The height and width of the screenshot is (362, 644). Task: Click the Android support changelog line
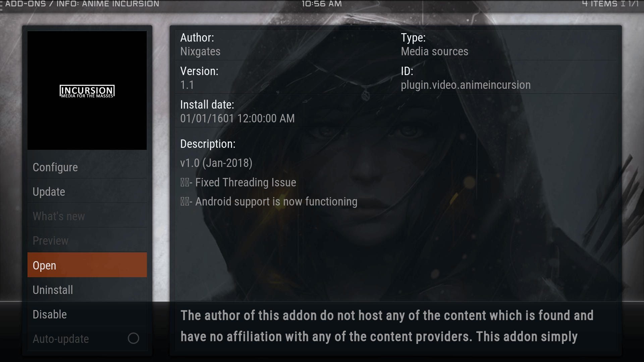[269, 201]
